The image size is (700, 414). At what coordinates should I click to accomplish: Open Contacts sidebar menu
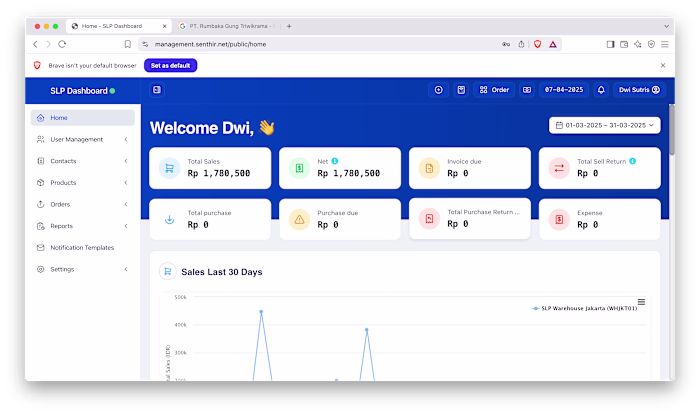pyautogui.click(x=83, y=161)
